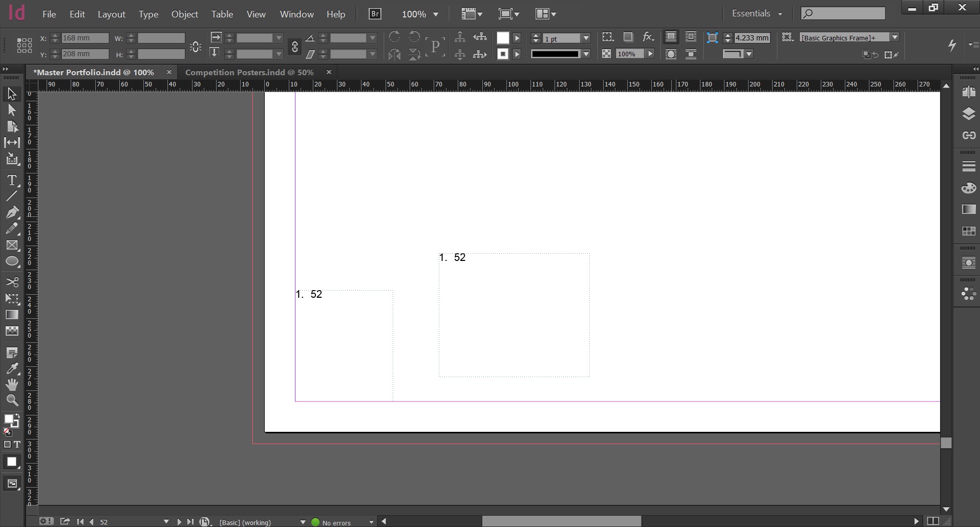Open the Layers panel icon
This screenshot has height=527, width=980.
[x=968, y=114]
